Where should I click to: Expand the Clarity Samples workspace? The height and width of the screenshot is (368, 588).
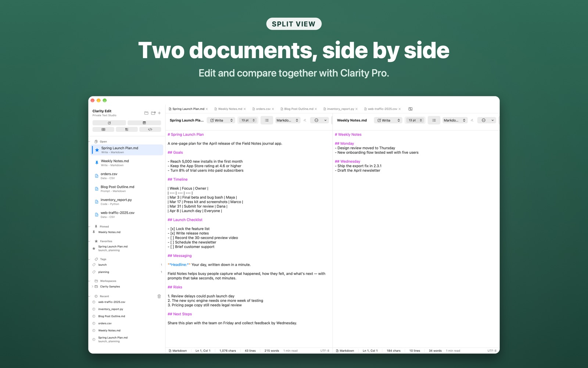(93, 287)
